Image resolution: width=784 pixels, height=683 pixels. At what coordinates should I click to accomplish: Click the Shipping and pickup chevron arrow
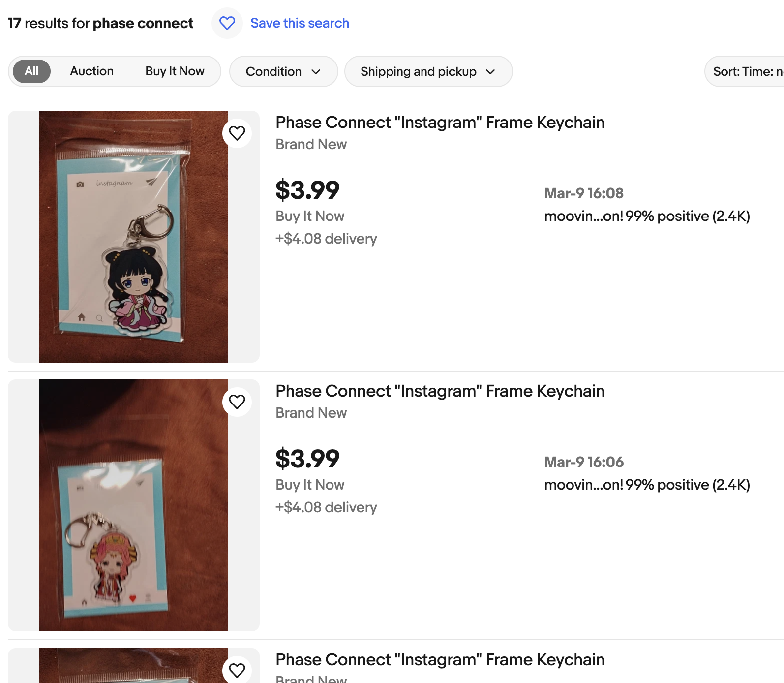[490, 72]
